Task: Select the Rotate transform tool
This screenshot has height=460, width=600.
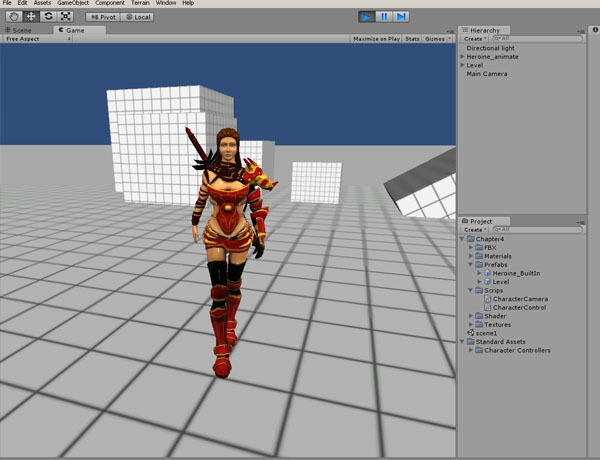Action: point(48,17)
